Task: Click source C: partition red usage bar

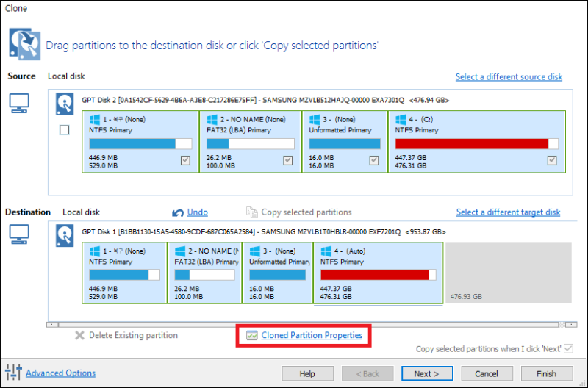Action: pos(476,144)
